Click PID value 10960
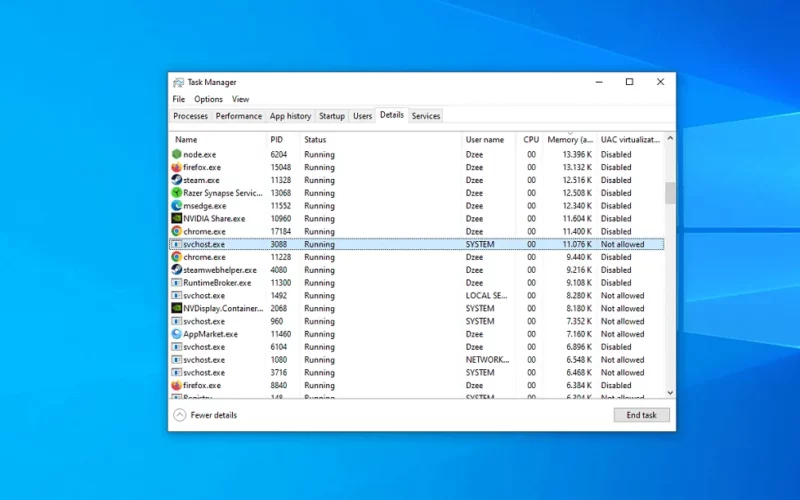This screenshot has width=800, height=500. click(281, 218)
